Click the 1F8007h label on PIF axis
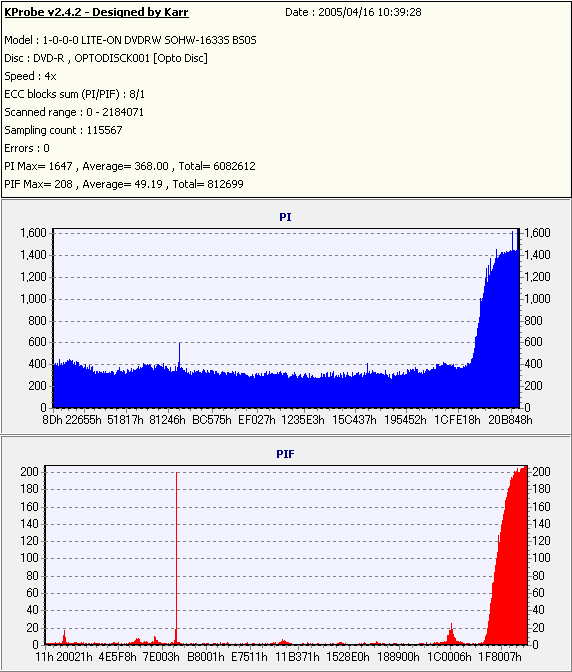This screenshot has width=572, height=672. pos(500,657)
